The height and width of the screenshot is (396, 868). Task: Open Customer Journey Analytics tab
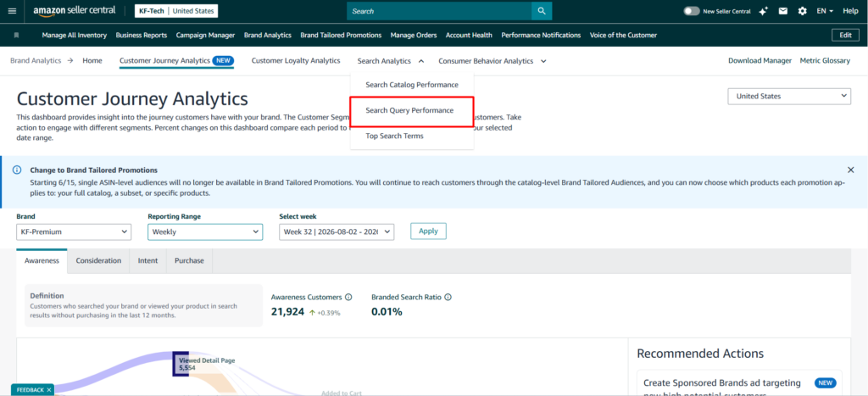coord(176,61)
